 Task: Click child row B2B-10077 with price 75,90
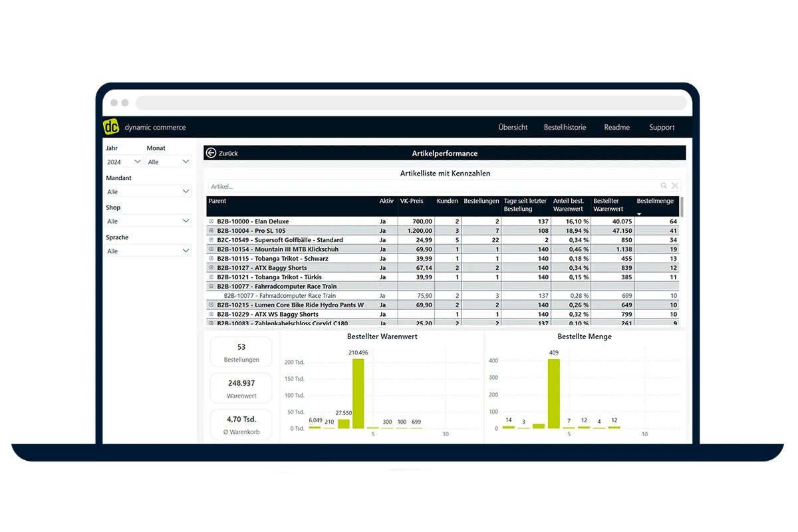point(443,296)
